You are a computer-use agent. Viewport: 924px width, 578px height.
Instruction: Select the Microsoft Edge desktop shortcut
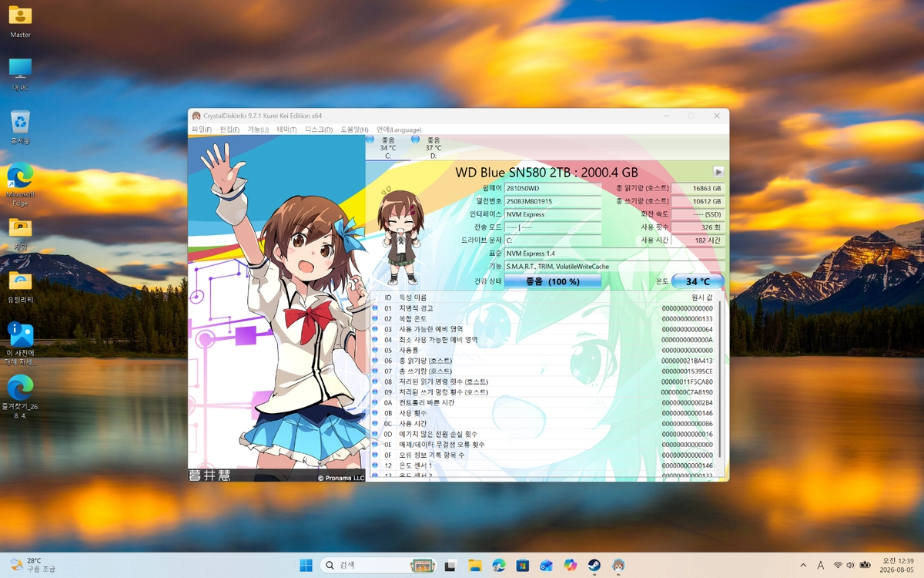coord(20,183)
